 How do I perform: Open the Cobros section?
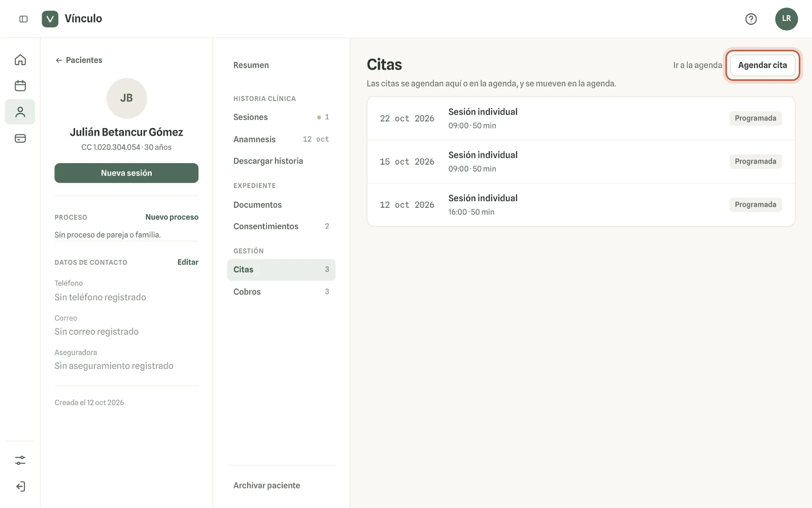[x=281, y=292]
